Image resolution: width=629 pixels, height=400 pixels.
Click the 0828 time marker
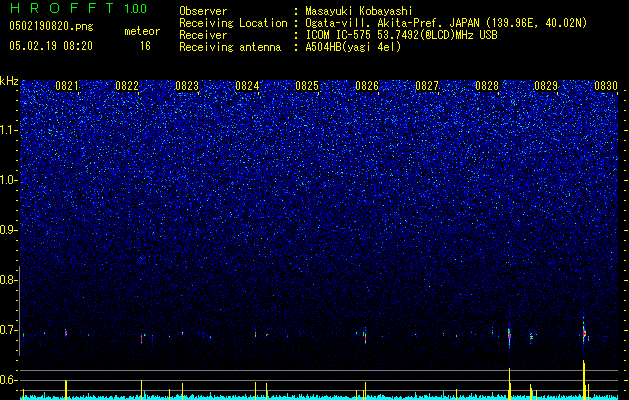point(487,86)
